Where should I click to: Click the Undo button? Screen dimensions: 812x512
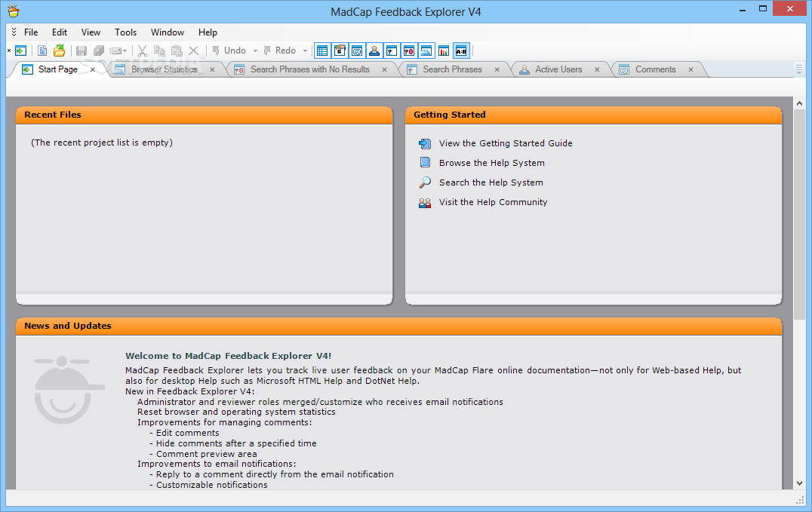click(229, 51)
